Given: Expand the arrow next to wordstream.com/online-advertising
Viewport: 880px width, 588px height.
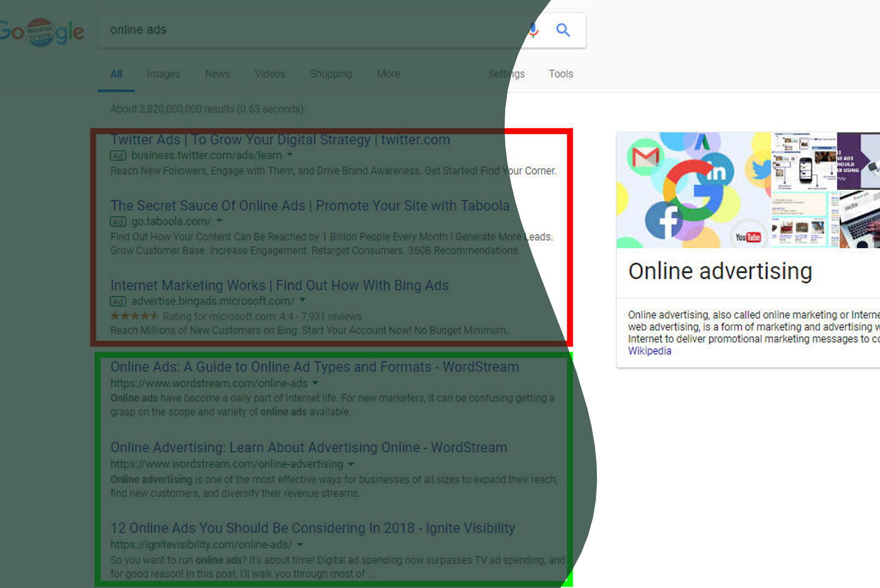Looking at the screenshot, I should point(351,464).
